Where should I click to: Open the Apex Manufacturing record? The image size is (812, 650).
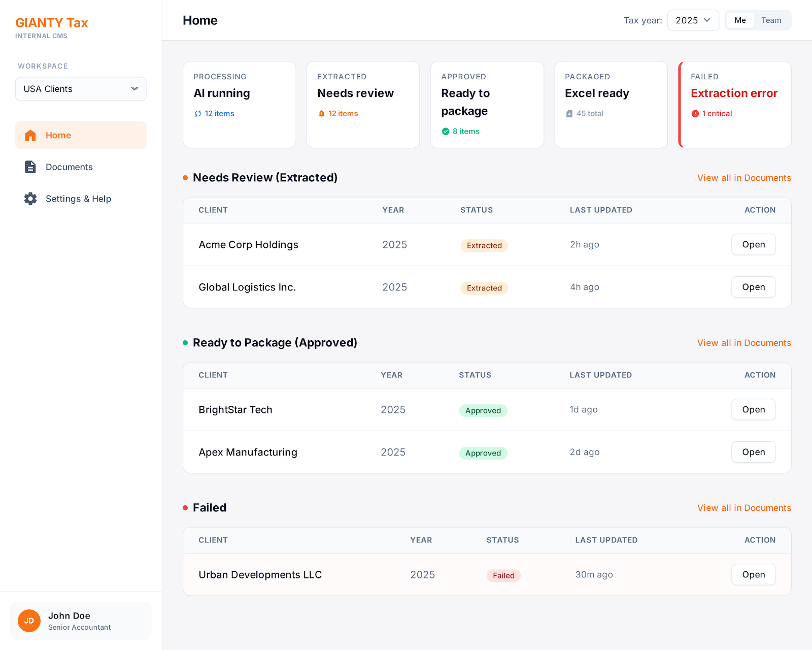753,452
